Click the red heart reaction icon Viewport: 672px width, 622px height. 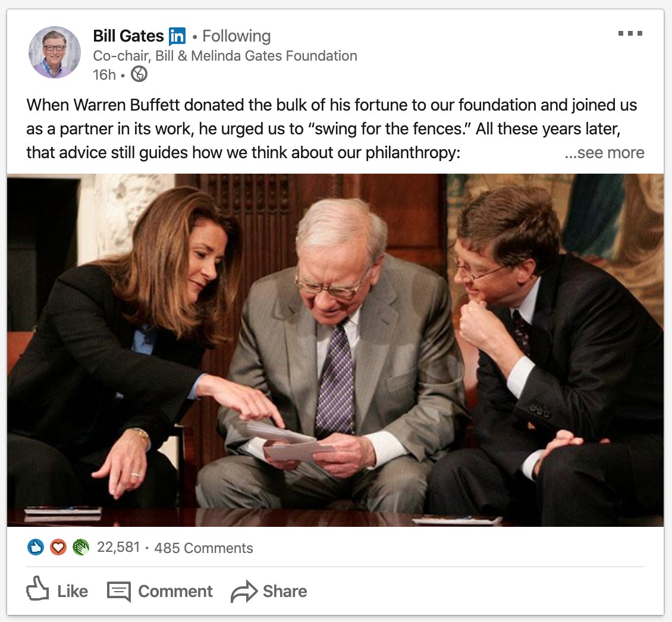point(58,547)
